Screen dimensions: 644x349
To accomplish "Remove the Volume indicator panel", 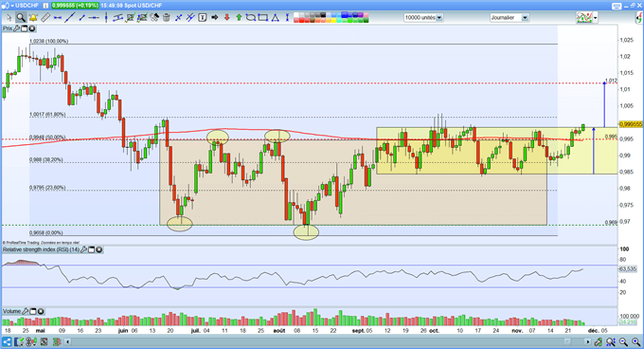I will click(41, 311).
